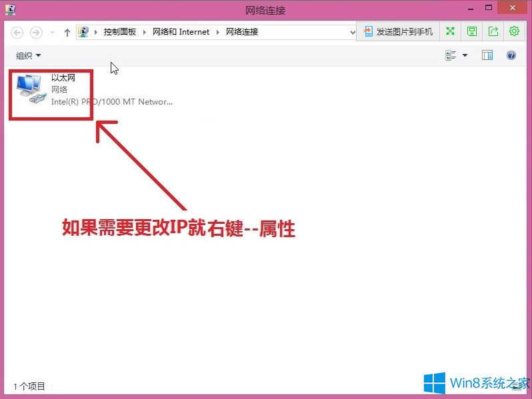Open view options dropdown arrow
The height and width of the screenshot is (399, 532).
[465, 55]
